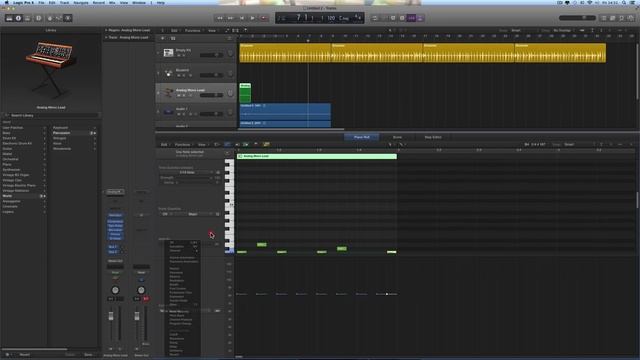Toggle the purple Metronome button
Image resolution: width=640 pixels, height=360 pixels.
[420, 18]
